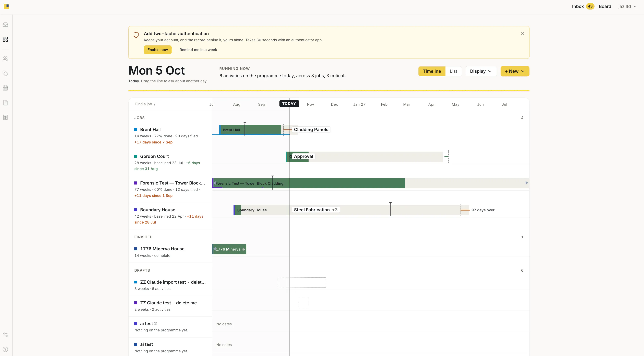Click the shield icon in the two-factor banner

pyautogui.click(x=136, y=35)
